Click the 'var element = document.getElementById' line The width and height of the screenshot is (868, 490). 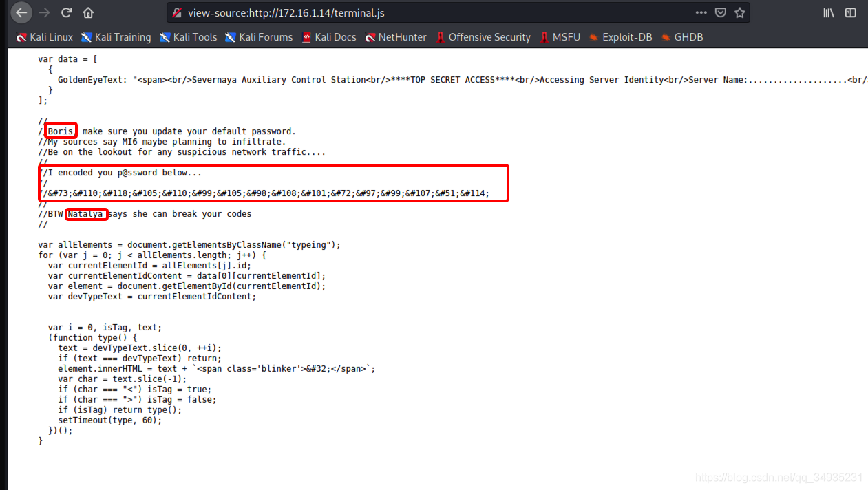point(187,286)
